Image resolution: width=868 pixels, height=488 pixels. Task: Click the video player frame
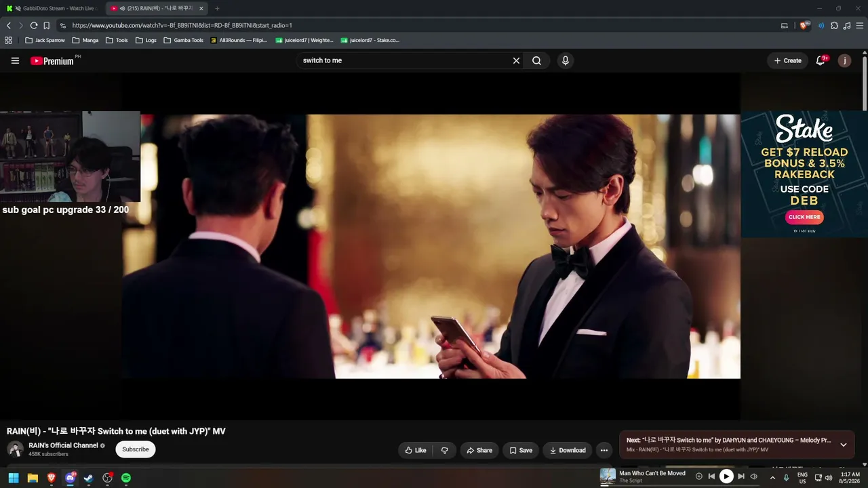pyautogui.click(x=431, y=246)
